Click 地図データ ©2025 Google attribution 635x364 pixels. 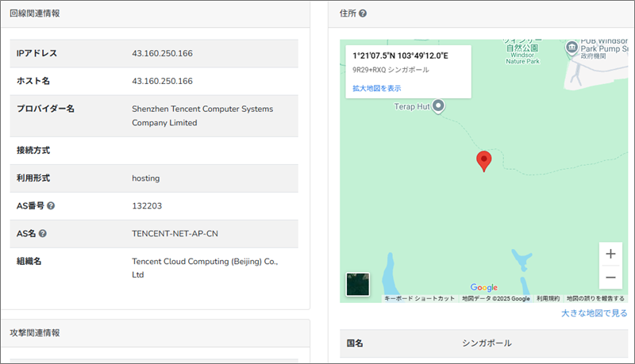[495, 298]
